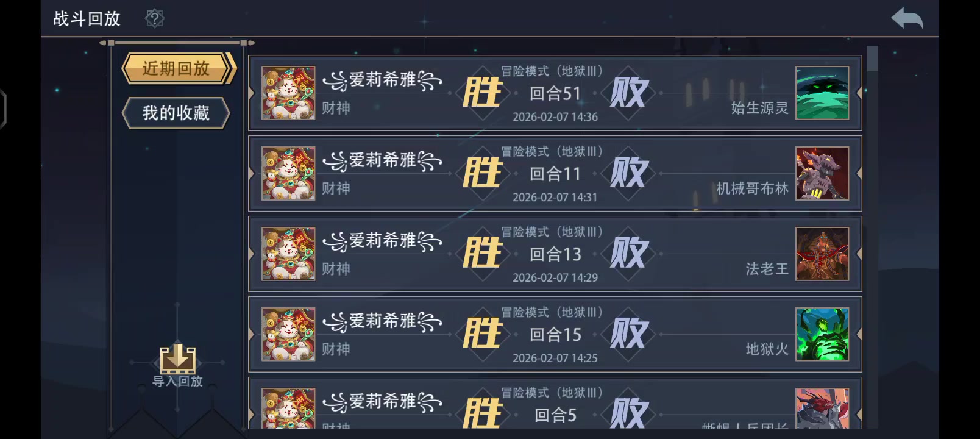Click the 战斗回放 title label
This screenshot has width=980, height=439.
pyautogui.click(x=87, y=19)
